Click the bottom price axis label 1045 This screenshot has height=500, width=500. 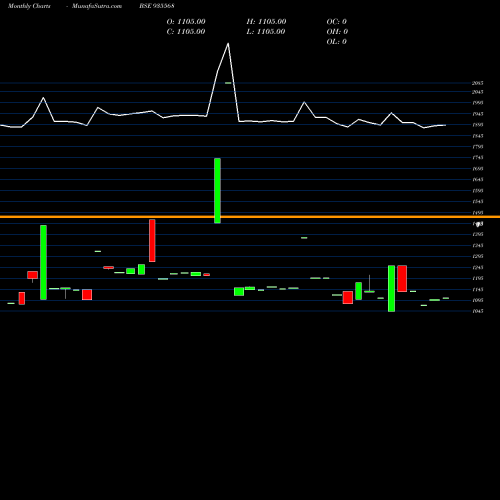pyautogui.click(x=478, y=311)
